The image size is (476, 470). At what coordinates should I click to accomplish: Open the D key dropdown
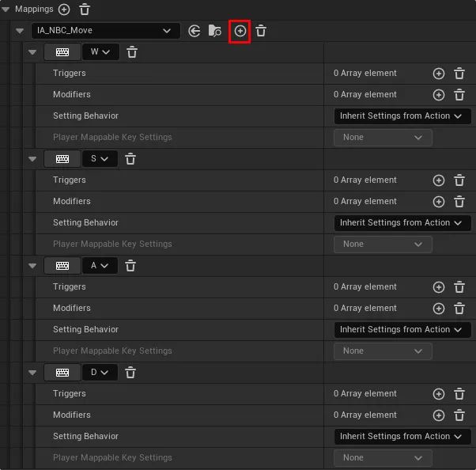(x=100, y=373)
